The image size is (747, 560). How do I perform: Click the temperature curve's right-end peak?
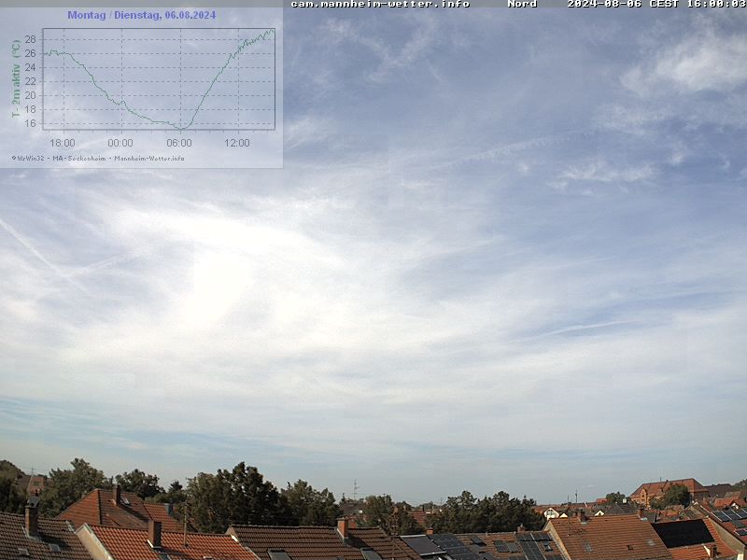coord(272,31)
